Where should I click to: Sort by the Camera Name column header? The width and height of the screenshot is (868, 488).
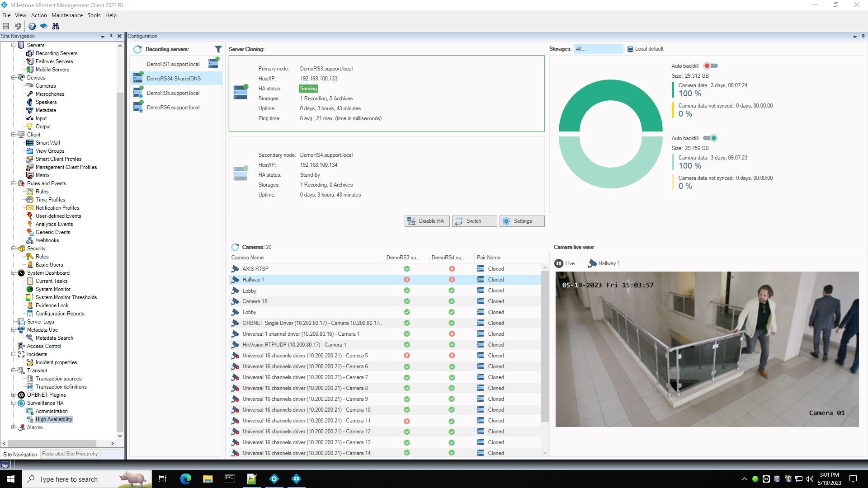tap(306, 258)
